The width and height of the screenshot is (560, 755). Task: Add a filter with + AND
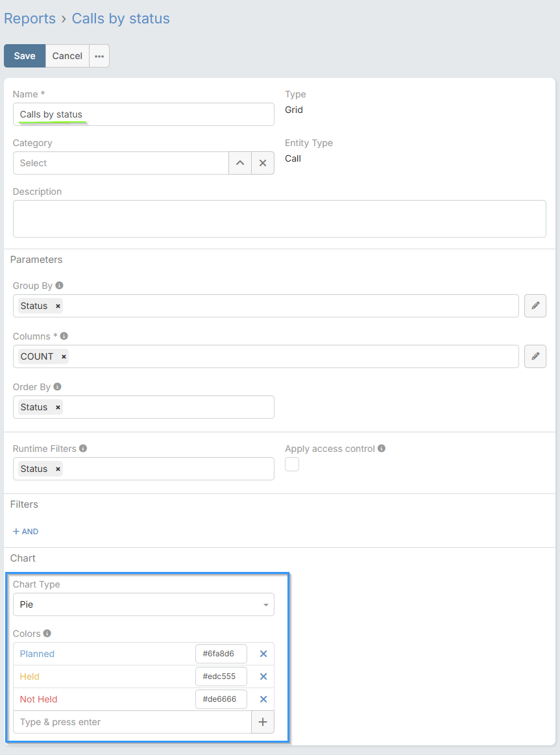[x=26, y=531]
